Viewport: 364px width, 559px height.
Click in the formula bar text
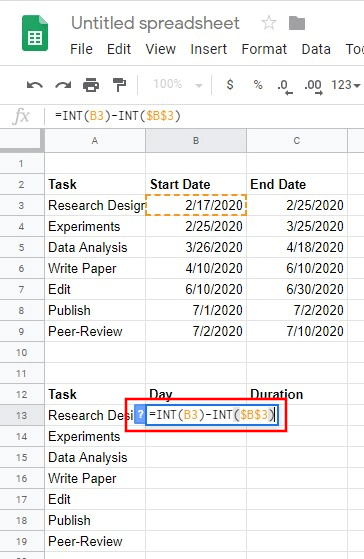[x=118, y=116]
